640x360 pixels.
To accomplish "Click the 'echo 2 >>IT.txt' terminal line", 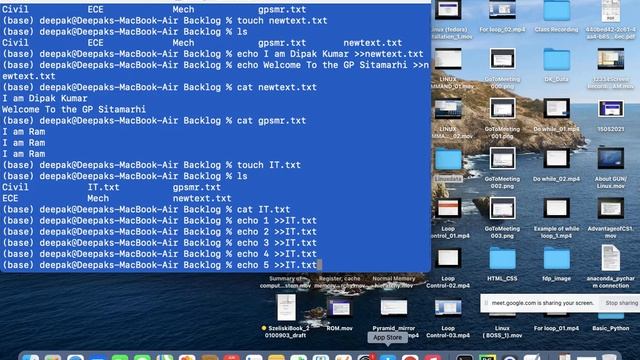I will [159, 231].
